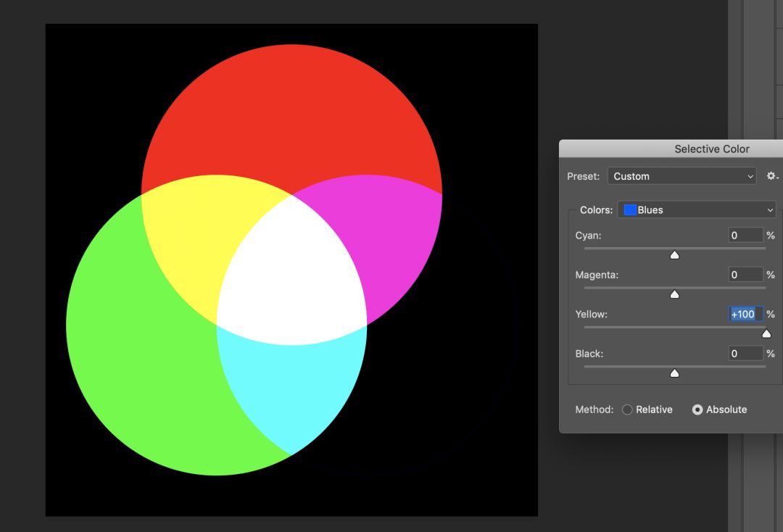Click the Cyan percentage input field
This screenshot has height=532, width=783.
(x=745, y=236)
